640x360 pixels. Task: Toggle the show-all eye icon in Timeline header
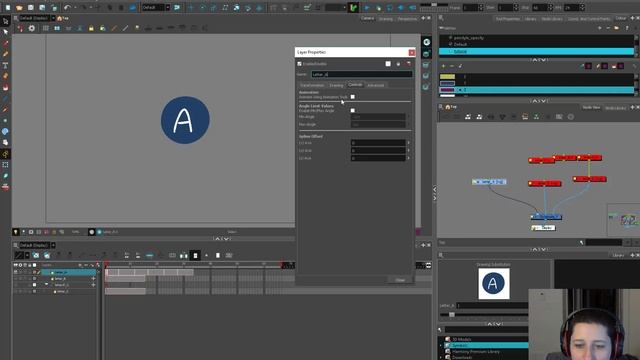click(x=16, y=265)
